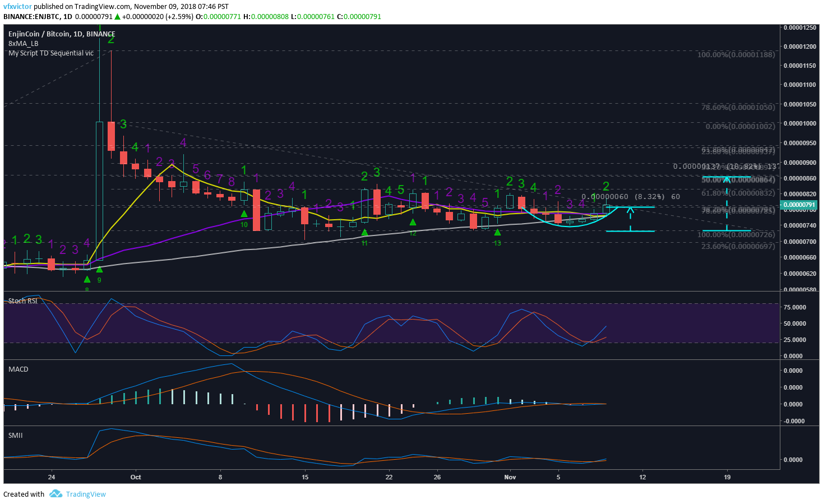Select the green triangle marker labeled 12
The width and height of the screenshot is (823, 504).
[x=413, y=223]
